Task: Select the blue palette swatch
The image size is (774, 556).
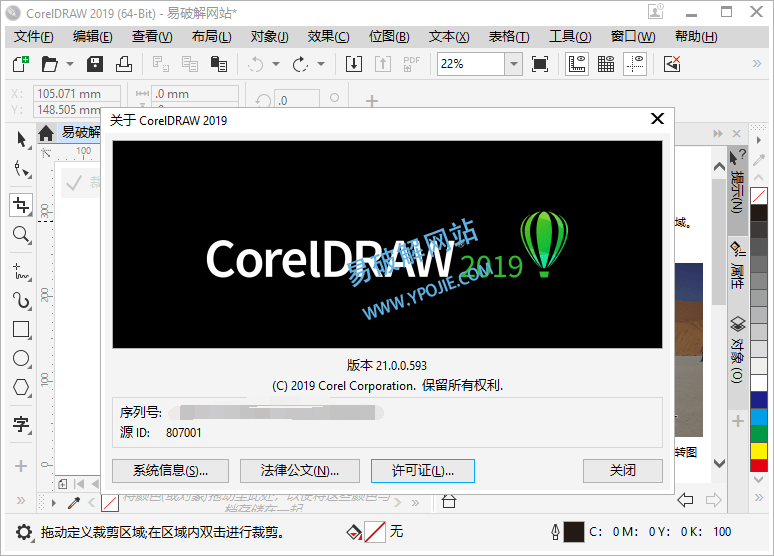Action: [758, 399]
